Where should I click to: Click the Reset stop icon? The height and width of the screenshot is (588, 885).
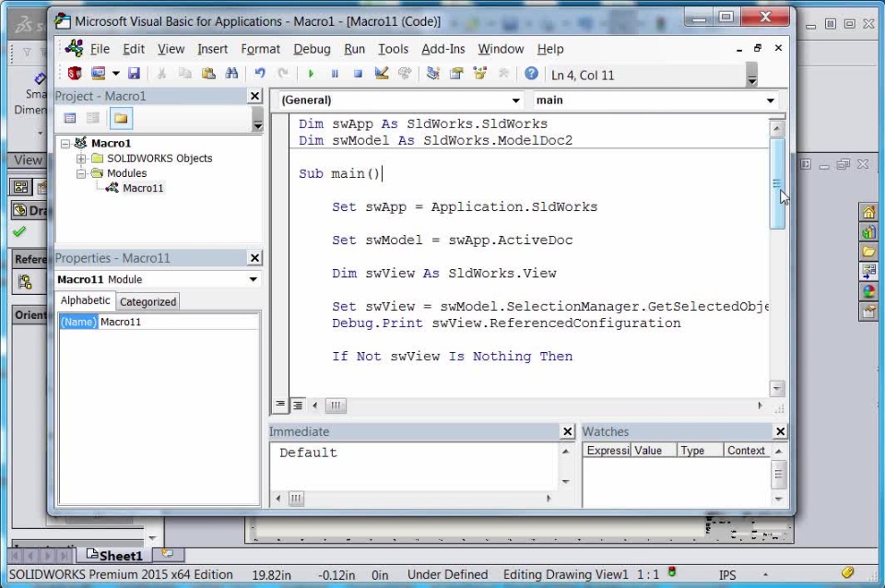pyautogui.click(x=358, y=74)
